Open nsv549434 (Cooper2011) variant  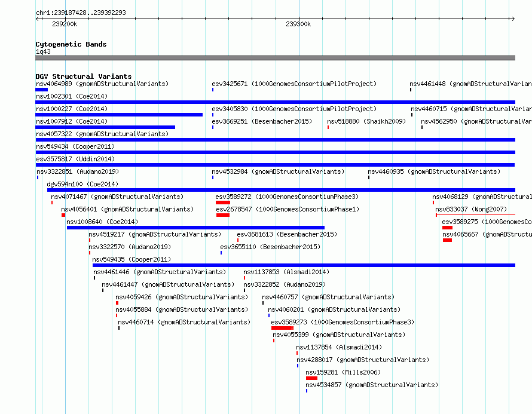pyautogui.click(x=75, y=146)
